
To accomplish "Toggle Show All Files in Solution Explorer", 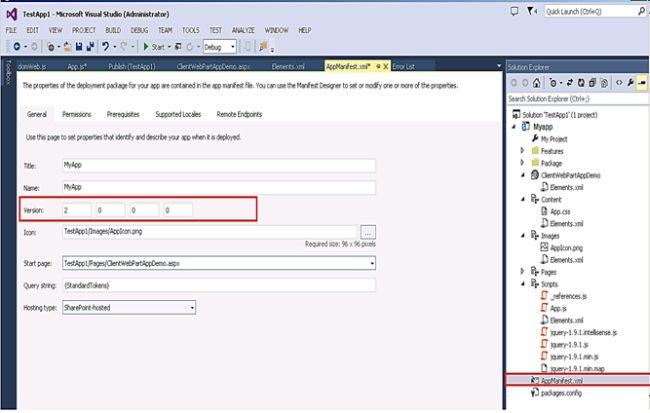I will click(604, 83).
